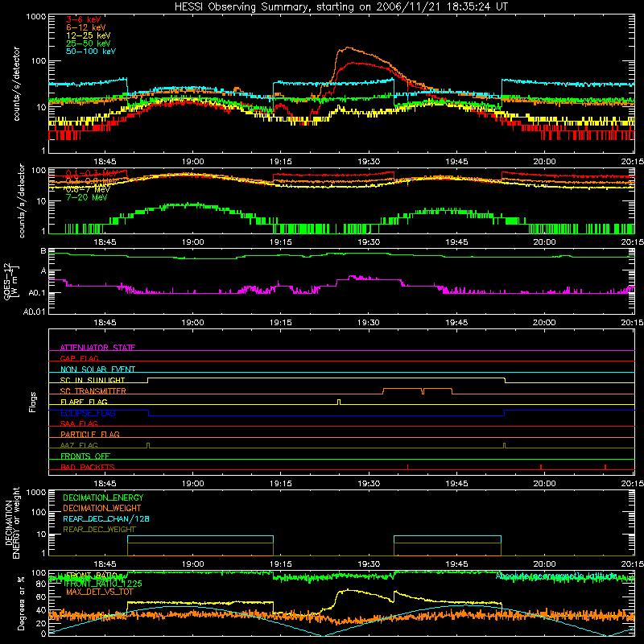Click the first BAD_PACKETS spike after 19:30

(407, 467)
